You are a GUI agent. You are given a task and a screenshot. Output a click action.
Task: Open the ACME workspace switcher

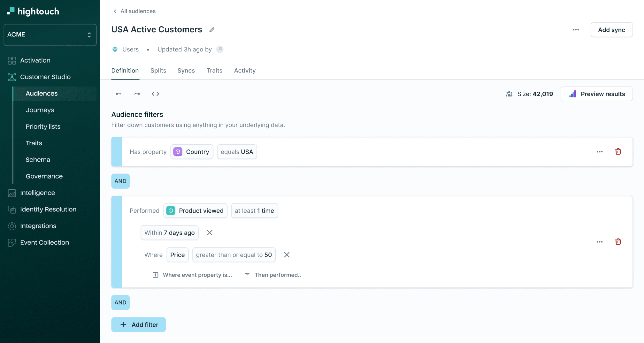coord(50,34)
